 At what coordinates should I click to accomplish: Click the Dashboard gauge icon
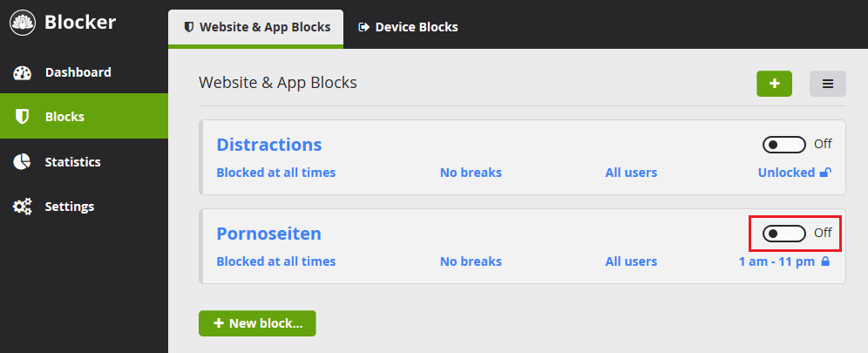pyautogui.click(x=23, y=72)
